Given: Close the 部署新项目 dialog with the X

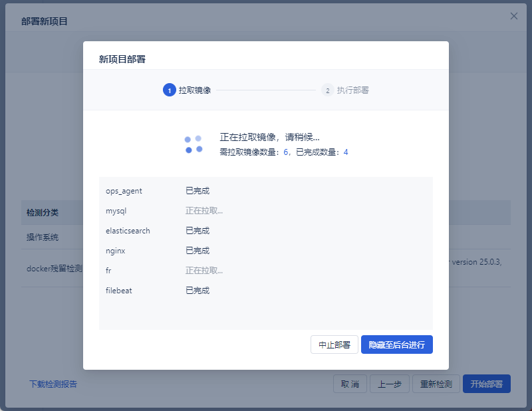Looking at the screenshot, I should pyautogui.click(x=513, y=16).
